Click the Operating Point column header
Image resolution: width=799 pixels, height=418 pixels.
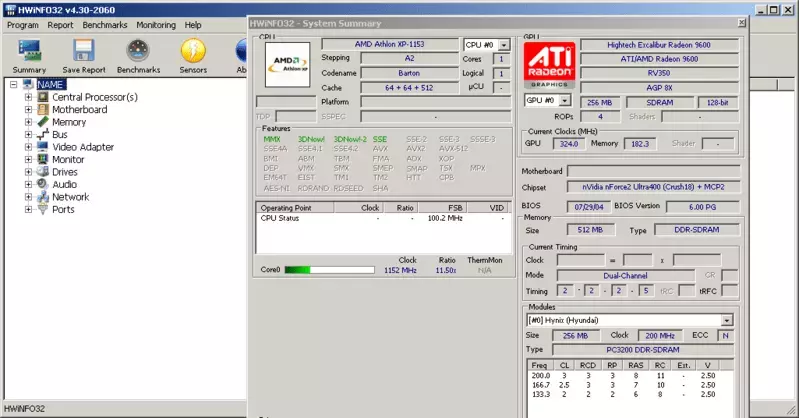click(295, 207)
